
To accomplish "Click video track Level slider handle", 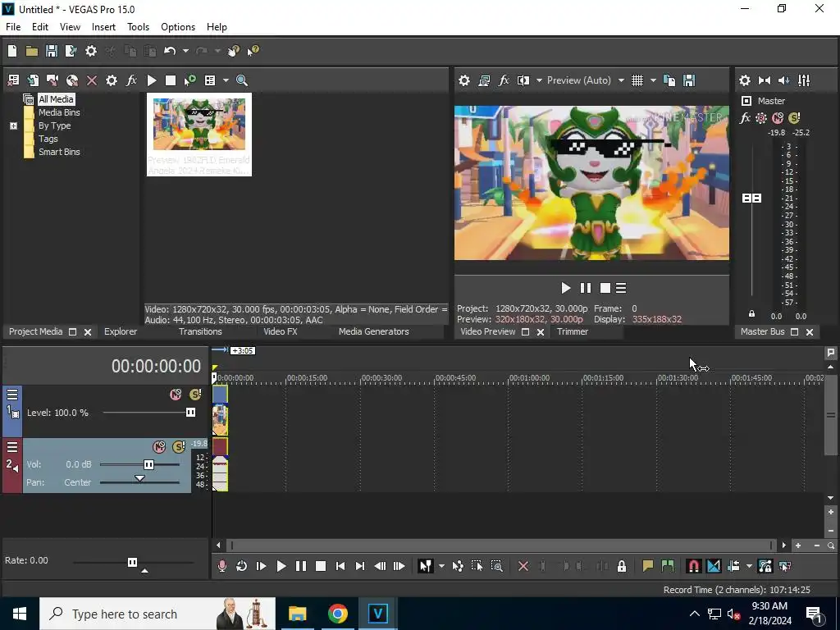I will tap(190, 413).
